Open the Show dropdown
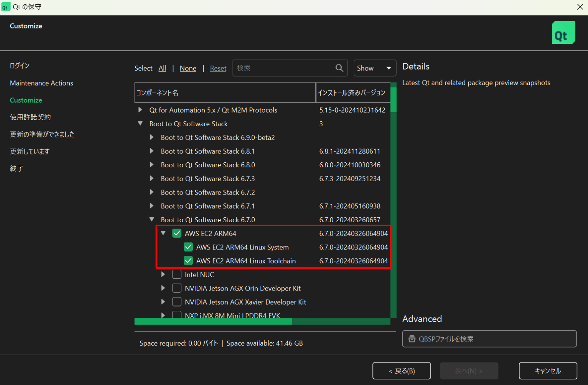This screenshot has height=385, width=588. [374, 68]
